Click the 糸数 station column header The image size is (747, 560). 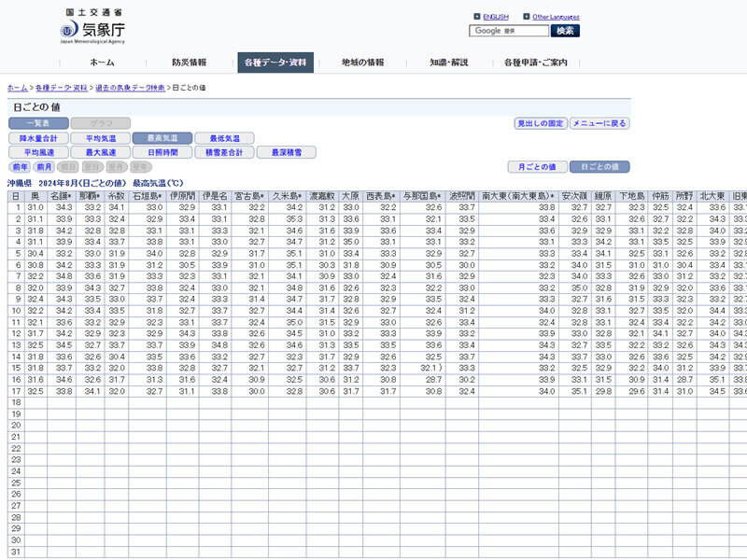coord(116,196)
